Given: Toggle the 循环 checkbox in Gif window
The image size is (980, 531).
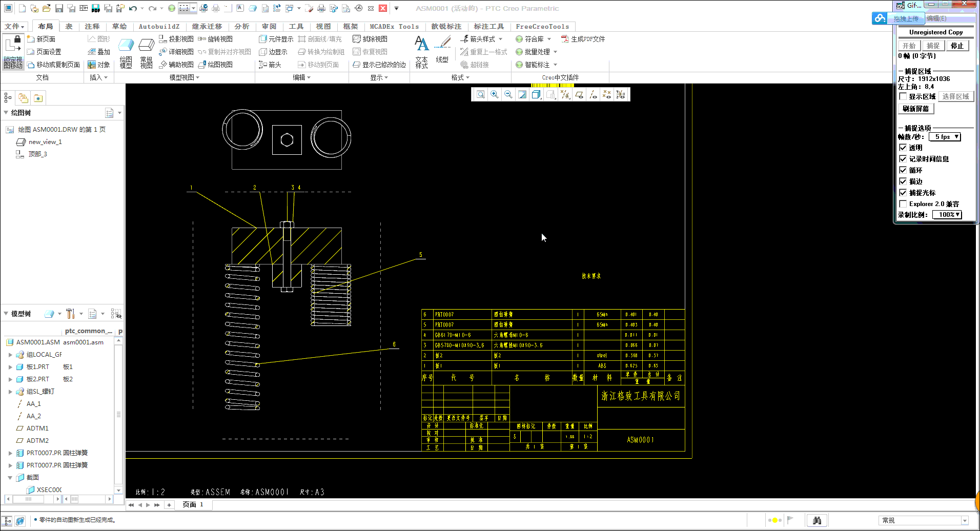Looking at the screenshot, I should [903, 170].
